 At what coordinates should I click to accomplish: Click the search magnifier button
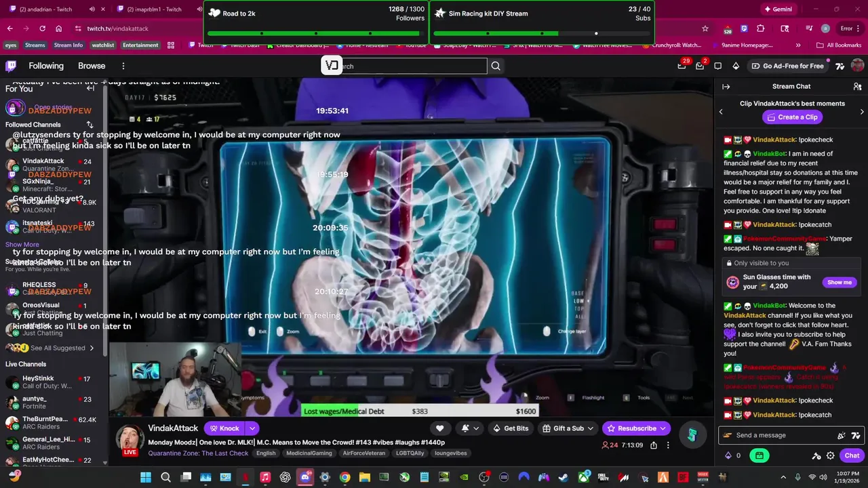[x=496, y=66]
